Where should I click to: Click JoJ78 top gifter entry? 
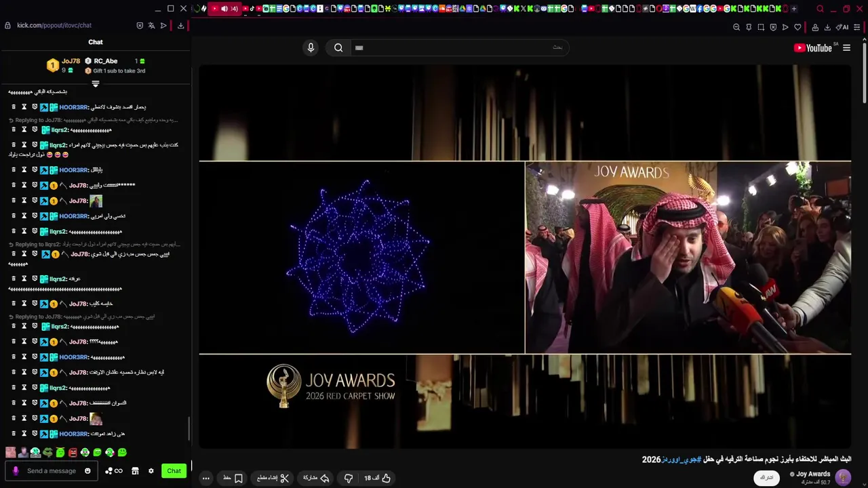point(64,65)
